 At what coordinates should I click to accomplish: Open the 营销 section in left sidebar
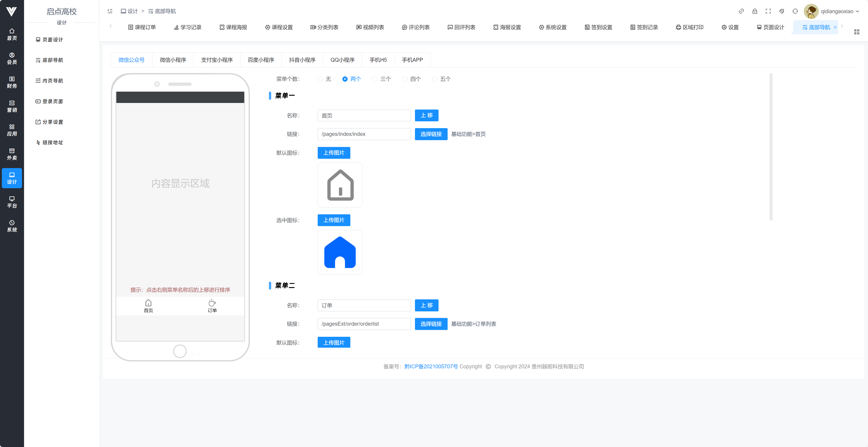click(12, 106)
